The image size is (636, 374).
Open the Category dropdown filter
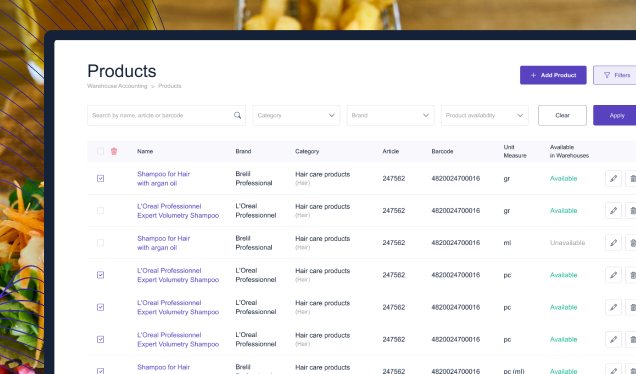[x=296, y=116]
